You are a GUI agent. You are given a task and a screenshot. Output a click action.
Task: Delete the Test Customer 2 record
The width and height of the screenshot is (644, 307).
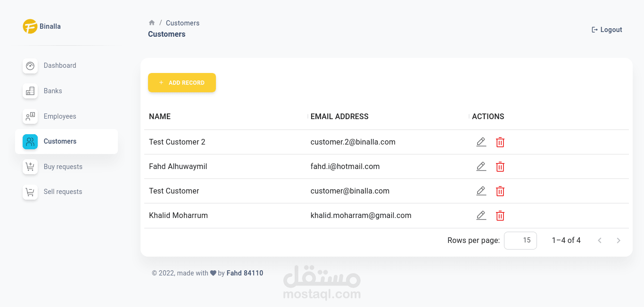(x=500, y=142)
